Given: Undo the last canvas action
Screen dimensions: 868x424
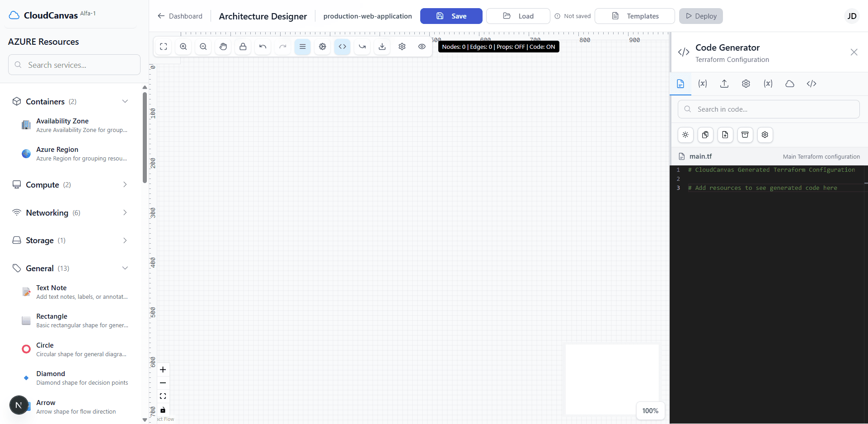Looking at the screenshot, I should [263, 47].
